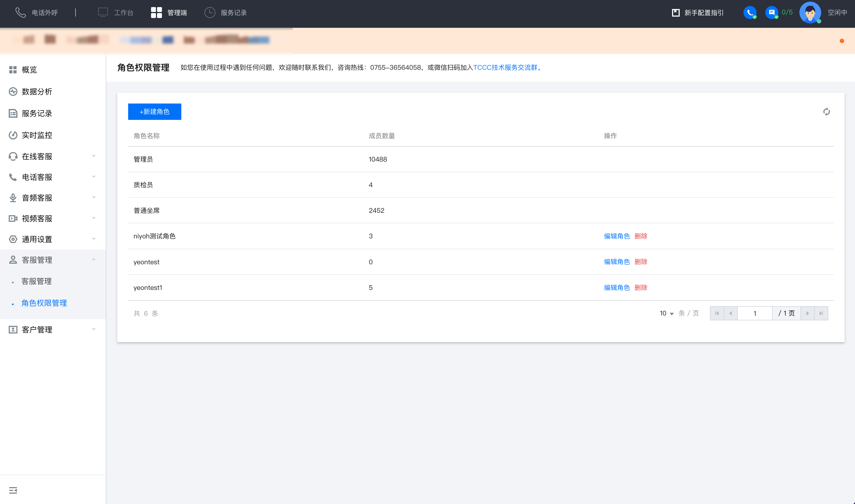Delete the niyoh测试角色 role
The width and height of the screenshot is (855, 504).
[x=641, y=236]
